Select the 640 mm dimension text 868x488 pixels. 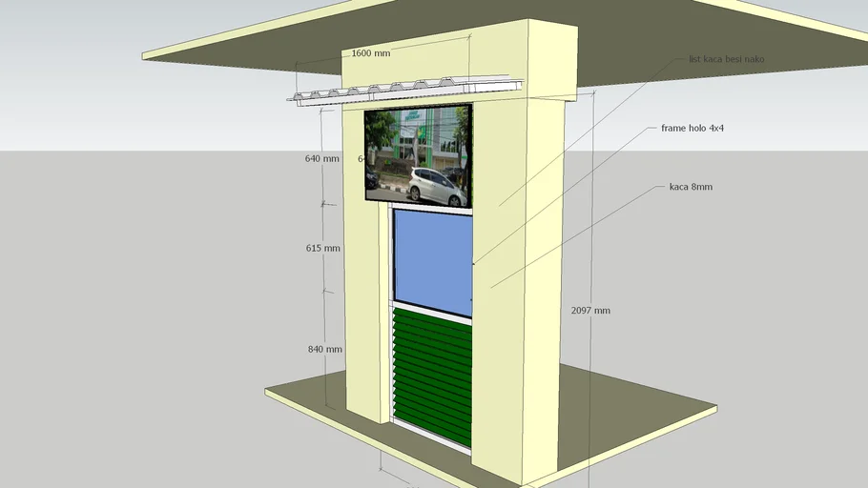pyautogui.click(x=322, y=159)
